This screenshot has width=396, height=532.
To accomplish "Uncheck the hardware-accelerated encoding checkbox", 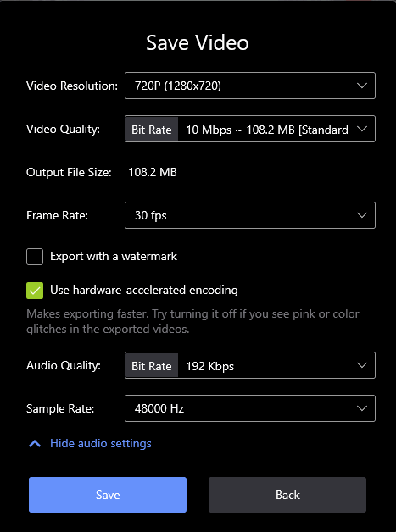I will click(x=35, y=291).
